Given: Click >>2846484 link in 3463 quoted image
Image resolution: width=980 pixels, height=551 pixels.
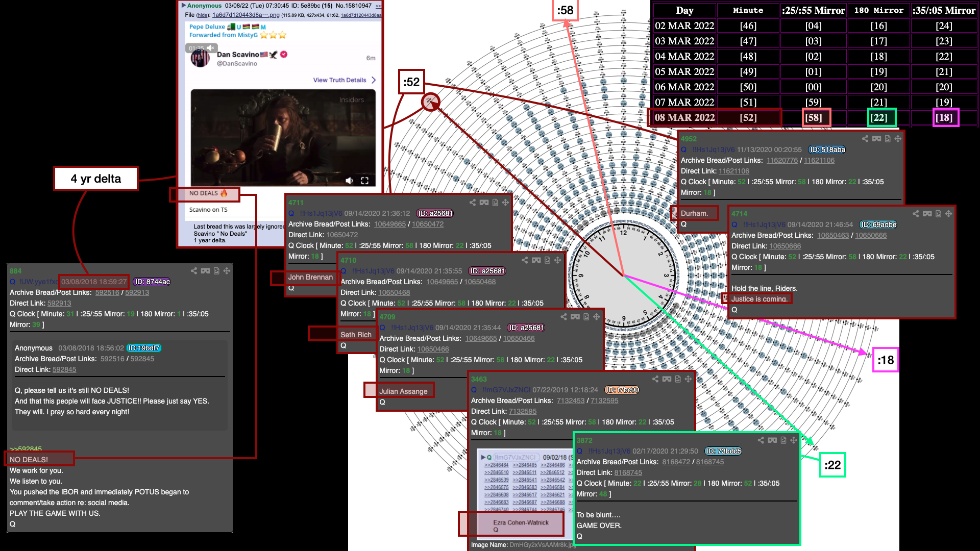Looking at the screenshot, I should coord(496,465).
